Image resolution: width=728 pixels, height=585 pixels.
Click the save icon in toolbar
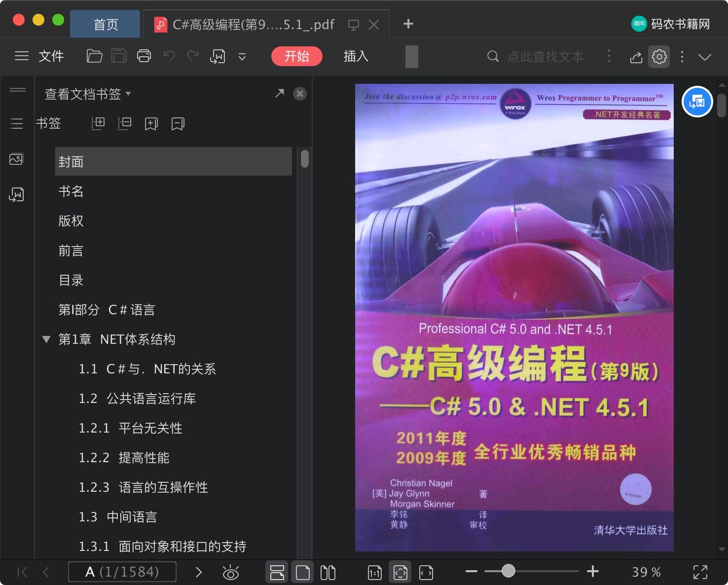coord(119,56)
